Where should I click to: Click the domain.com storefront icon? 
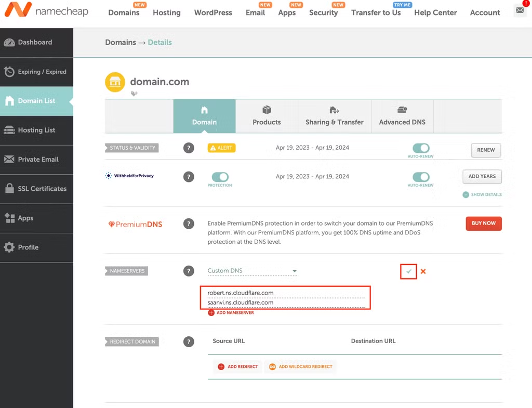tap(115, 82)
